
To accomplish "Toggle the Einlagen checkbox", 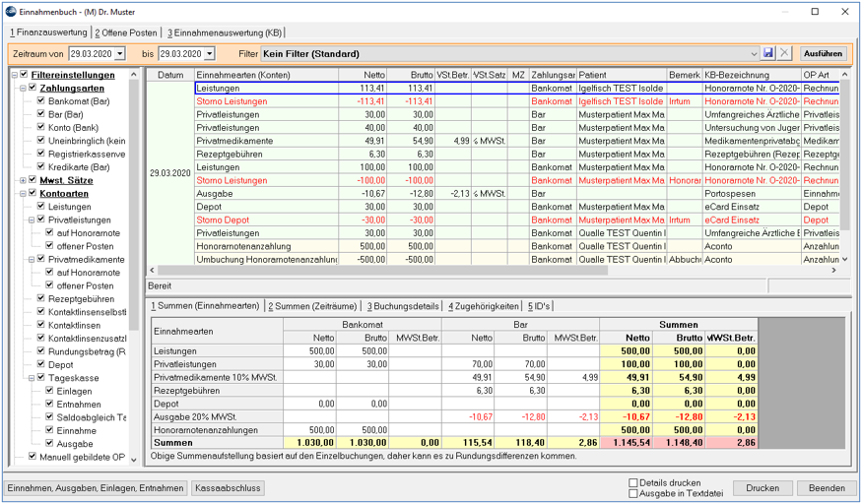I will pyautogui.click(x=50, y=391).
